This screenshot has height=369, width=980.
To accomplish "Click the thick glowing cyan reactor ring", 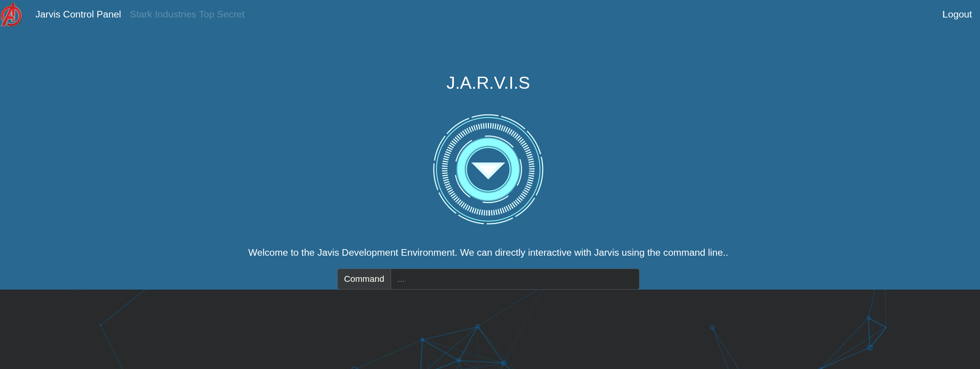I will [x=462, y=169].
